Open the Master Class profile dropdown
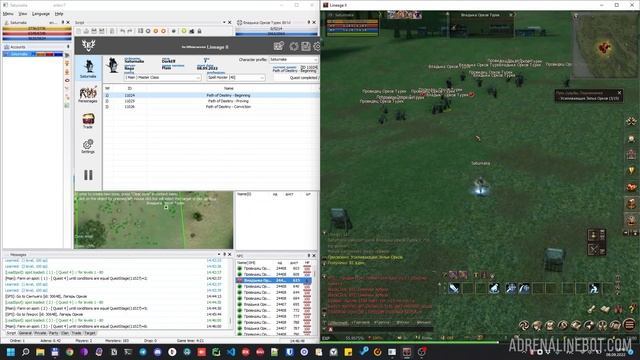The width and height of the screenshot is (640, 360). pyautogui.click(x=162, y=77)
